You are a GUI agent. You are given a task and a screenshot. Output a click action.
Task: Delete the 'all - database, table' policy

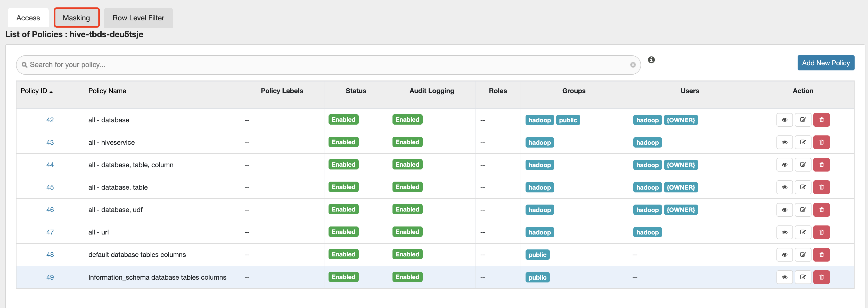[821, 187]
